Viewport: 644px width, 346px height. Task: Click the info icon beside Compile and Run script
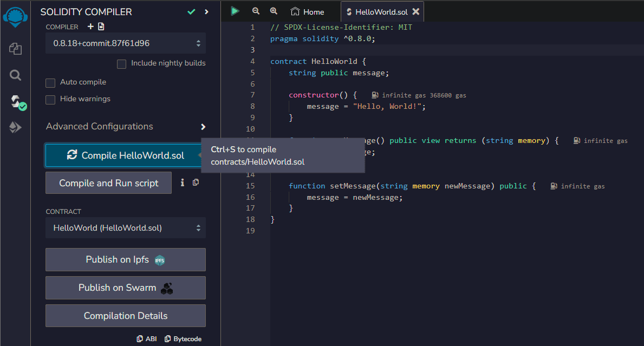pos(183,182)
